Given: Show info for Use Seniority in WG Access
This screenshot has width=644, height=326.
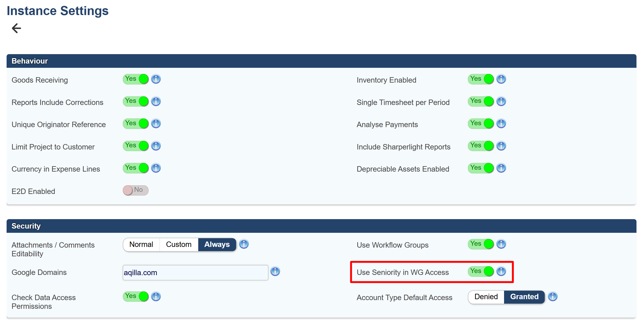Looking at the screenshot, I should tap(501, 271).
